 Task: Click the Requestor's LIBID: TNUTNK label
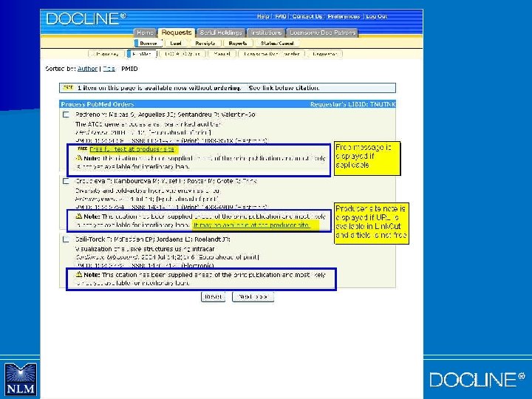352,104
